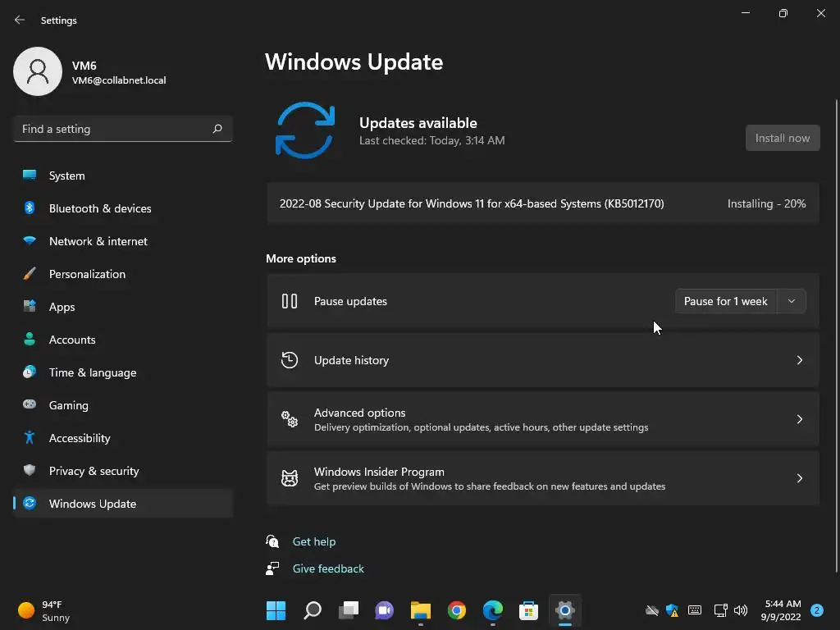The width and height of the screenshot is (840, 630).
Task: Select Accounts in the sidebar
Action: tap(123, 340)
